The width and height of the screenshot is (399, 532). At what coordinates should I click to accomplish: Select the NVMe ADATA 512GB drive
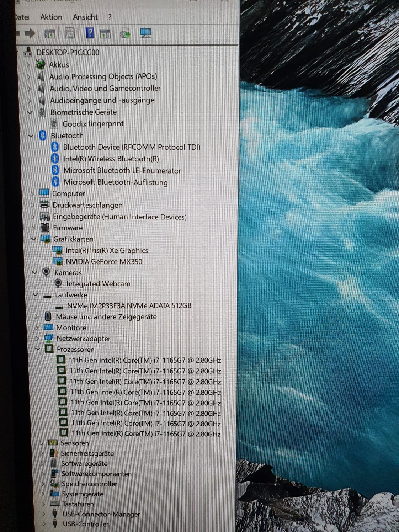[x=129, y=306]
